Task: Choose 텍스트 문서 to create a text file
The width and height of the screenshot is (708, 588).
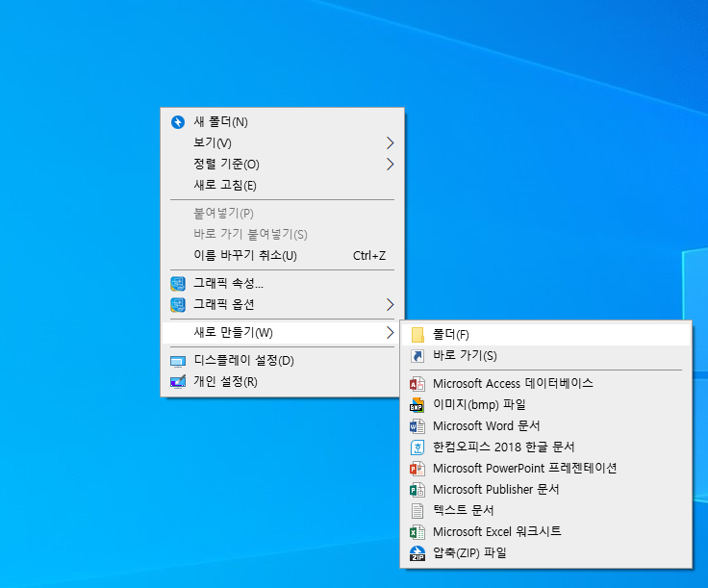Action: pyautogui.click(x=464, y=511)
